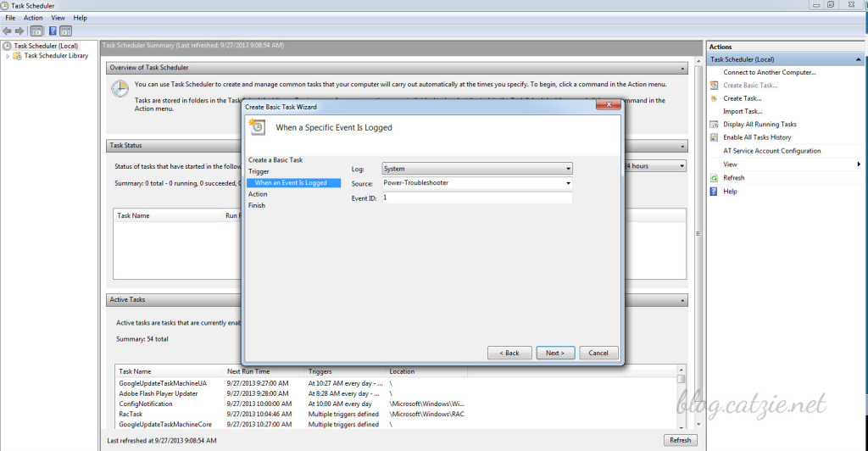Open the File menu
868x451 pixels.
(10, 18)
